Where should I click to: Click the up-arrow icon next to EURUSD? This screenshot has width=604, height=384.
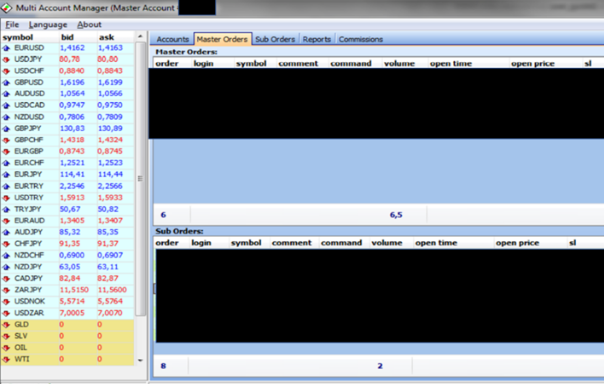[6, 48]
